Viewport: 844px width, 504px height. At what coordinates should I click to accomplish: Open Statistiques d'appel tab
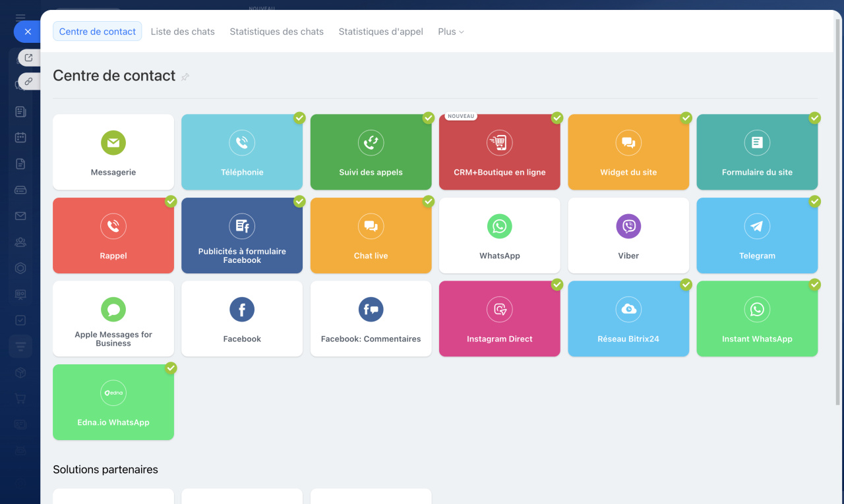[380, 32]
